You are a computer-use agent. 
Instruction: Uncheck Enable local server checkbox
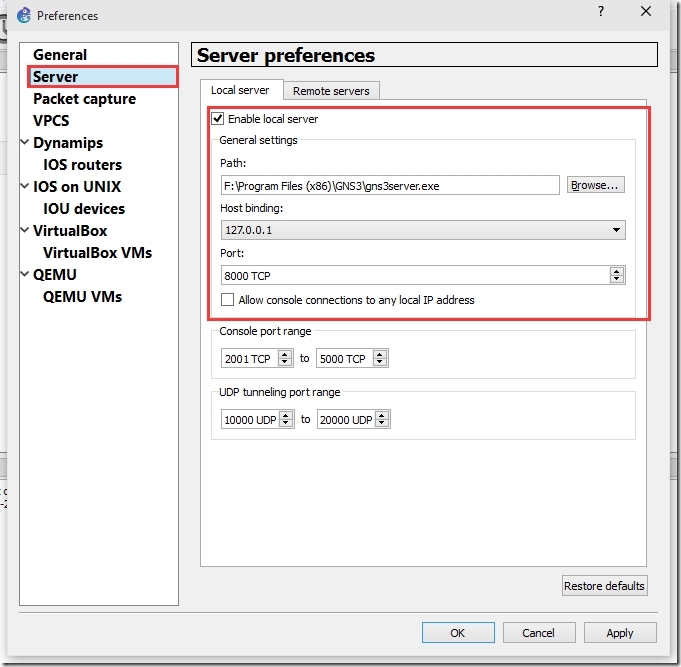[218, 119]
